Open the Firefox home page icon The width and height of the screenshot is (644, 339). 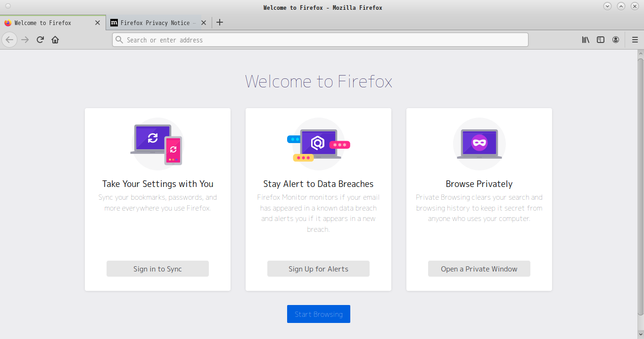[x=55, y=40]
